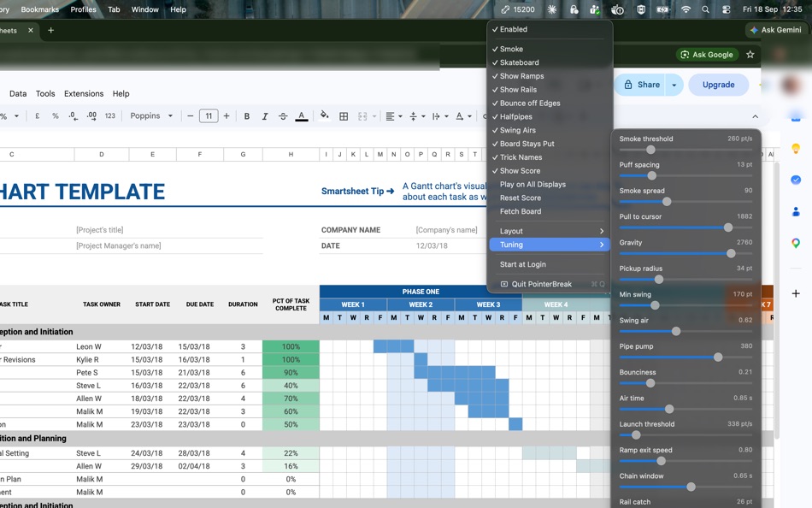This screenshot has width=812, height=508.
Task: Expand the Tuning submenu
Action: tap(550, 245)
